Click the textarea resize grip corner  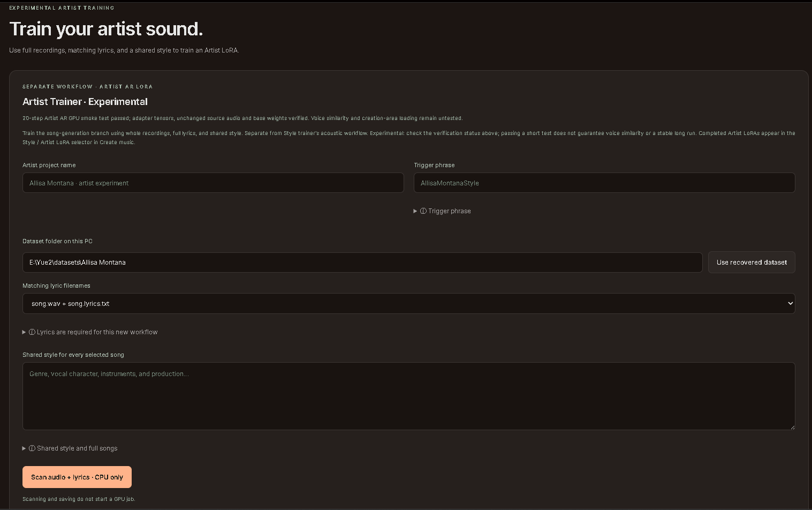click(x=792, y=427)
